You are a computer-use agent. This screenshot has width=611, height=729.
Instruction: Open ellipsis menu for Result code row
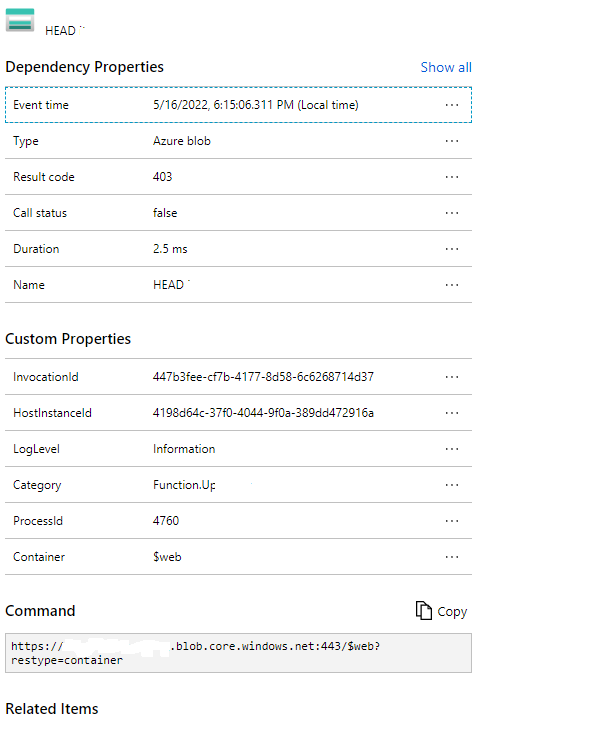(x=452, y=177)
